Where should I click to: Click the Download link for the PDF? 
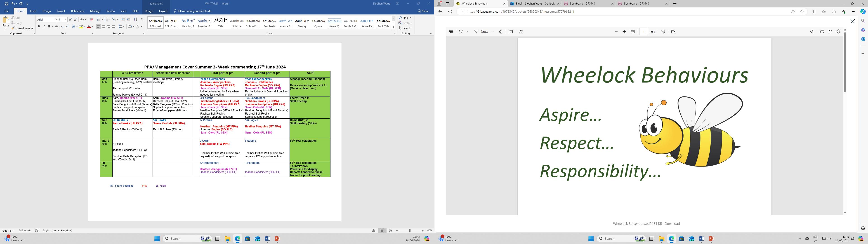coord(672,224)
